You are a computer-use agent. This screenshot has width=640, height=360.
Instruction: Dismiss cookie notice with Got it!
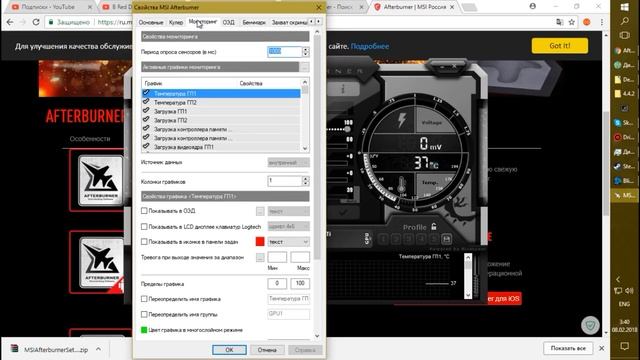[x=560, y=46]
